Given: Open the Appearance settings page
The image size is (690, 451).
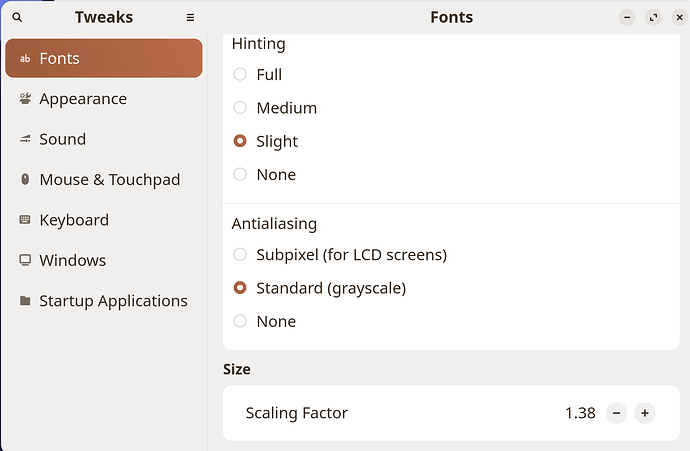Looking at the screenshot, I should coord(83,99).
